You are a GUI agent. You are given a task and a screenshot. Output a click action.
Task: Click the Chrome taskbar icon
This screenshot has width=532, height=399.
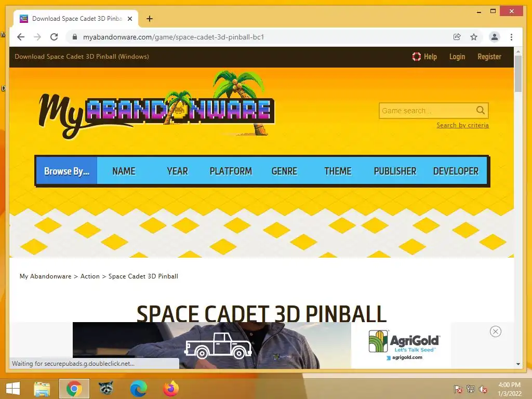pyautogui.click(x=74, y=389)
